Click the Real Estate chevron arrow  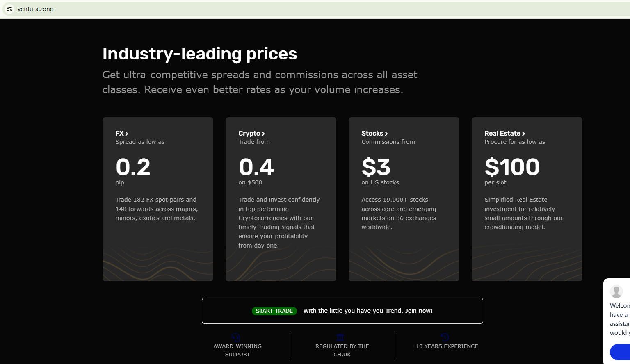coord(523,134)
